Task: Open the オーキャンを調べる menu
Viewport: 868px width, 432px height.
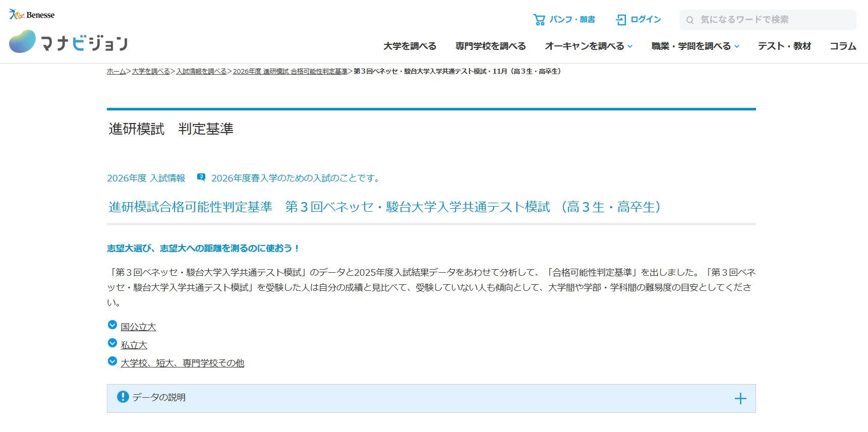Action: pos(585,46)
